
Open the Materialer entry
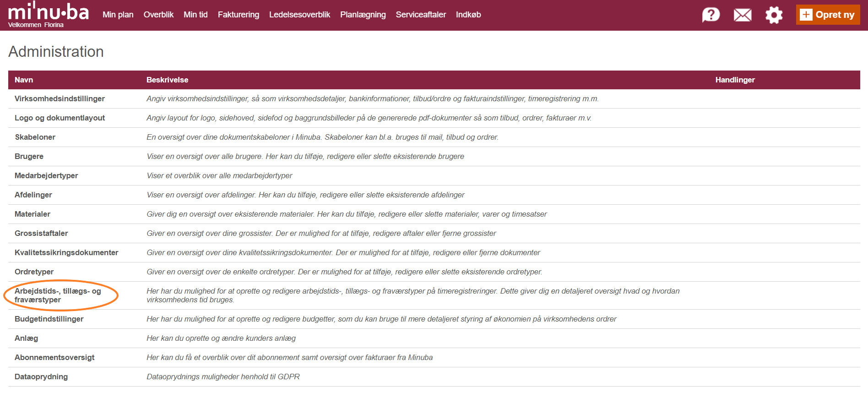[x=33, y=214]
